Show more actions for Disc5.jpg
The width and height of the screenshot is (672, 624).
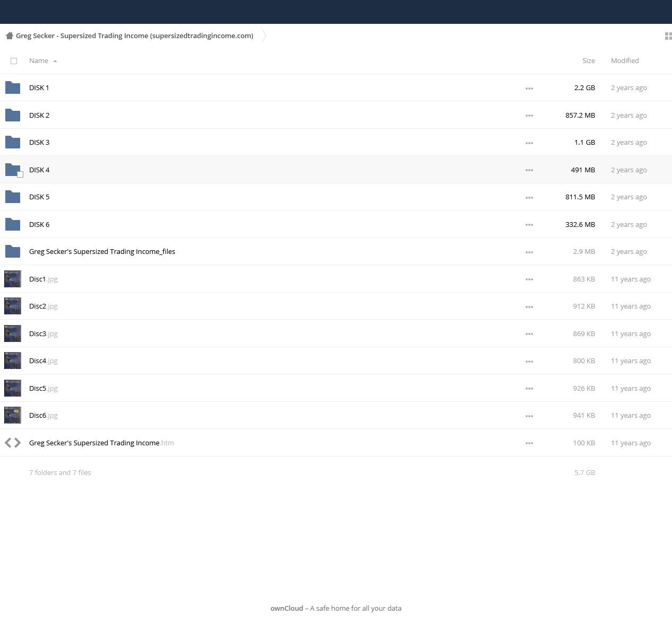coord(529,389)
